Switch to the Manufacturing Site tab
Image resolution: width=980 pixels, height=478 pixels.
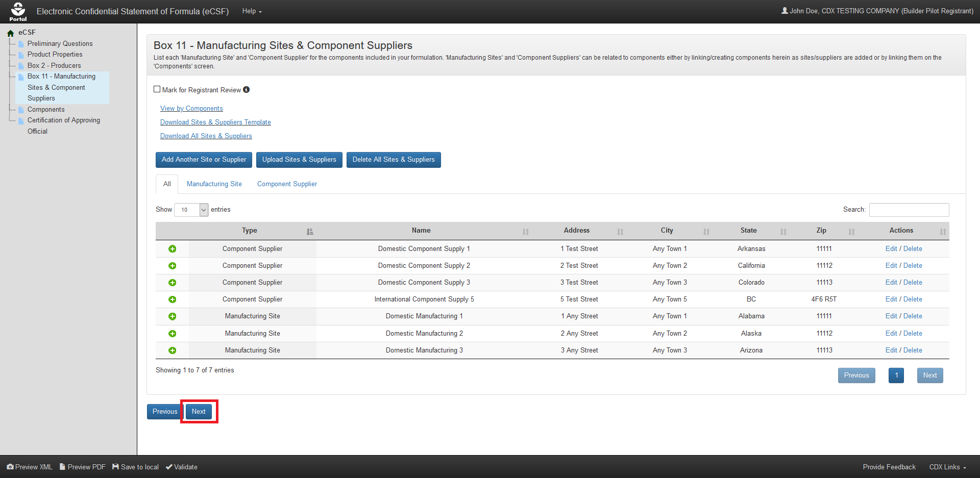[214, 184]
